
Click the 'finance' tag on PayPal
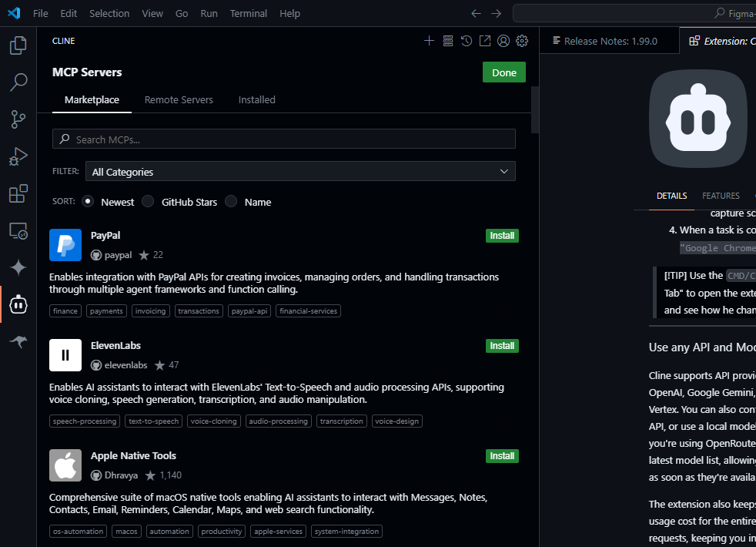[65, 311]
